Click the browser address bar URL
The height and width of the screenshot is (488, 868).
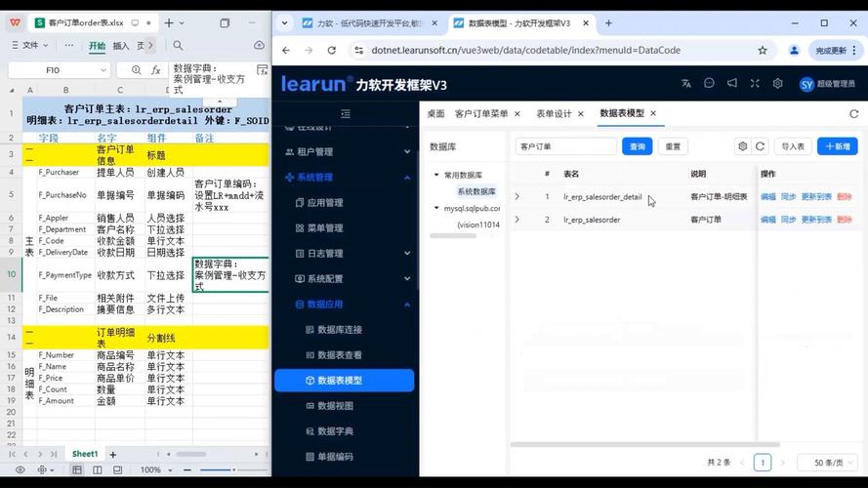tap(526, 51)
